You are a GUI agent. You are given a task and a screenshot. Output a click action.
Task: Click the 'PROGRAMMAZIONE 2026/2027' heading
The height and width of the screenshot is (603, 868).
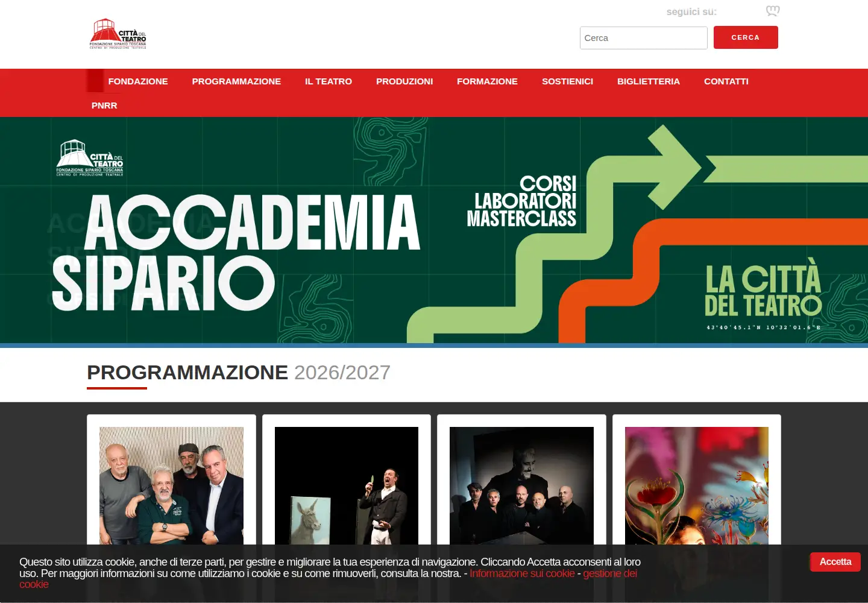[x=239, y=373]
